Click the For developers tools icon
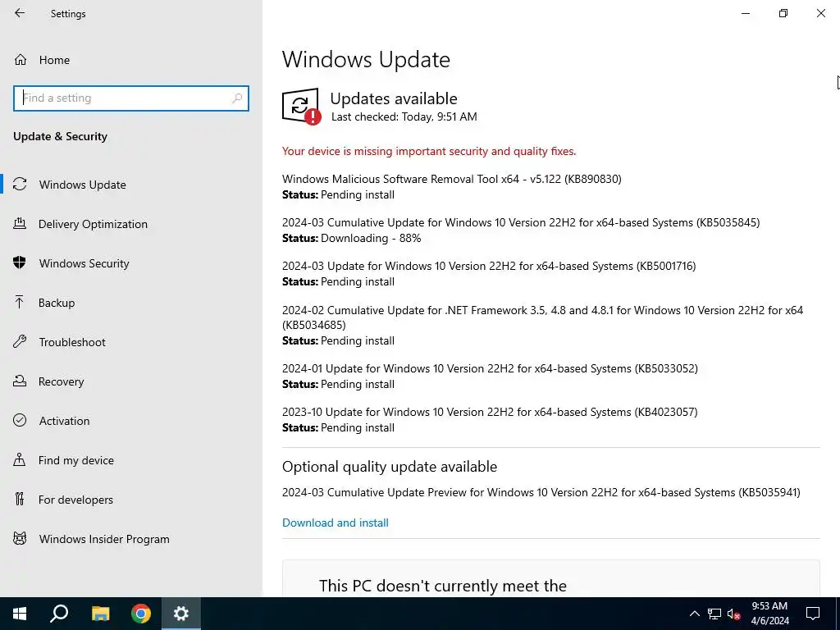Image resolution: width=840 pixels, height=630 pixels. pos(20,500)
